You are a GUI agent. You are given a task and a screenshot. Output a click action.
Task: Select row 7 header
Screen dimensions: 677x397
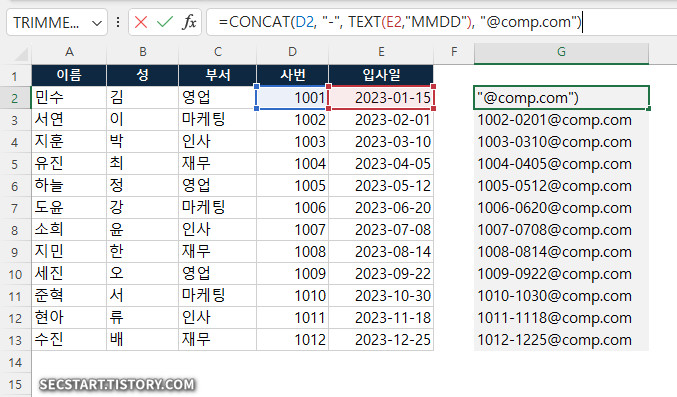coord(15,208)
